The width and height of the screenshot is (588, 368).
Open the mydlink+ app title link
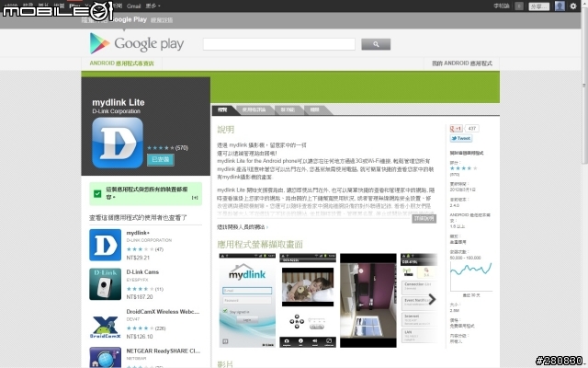pyautogui.click(x=138, y=233)
